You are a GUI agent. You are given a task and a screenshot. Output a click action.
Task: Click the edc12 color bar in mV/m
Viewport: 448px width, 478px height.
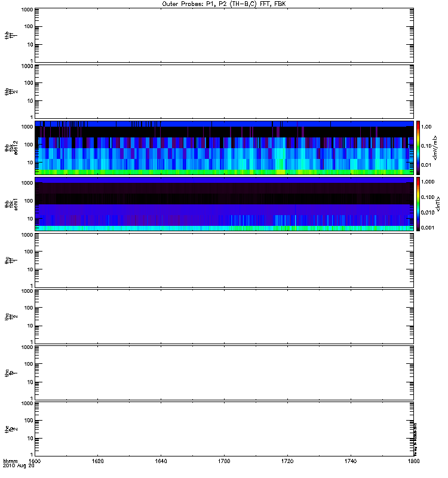coord(418,148)
